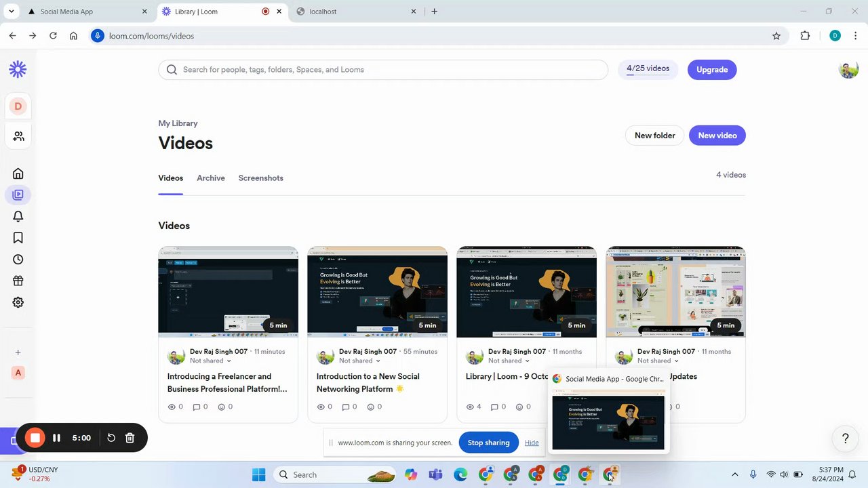Open the Library icon in sidebar
Screen dimensions: 868x488
(x=18, y=195)
